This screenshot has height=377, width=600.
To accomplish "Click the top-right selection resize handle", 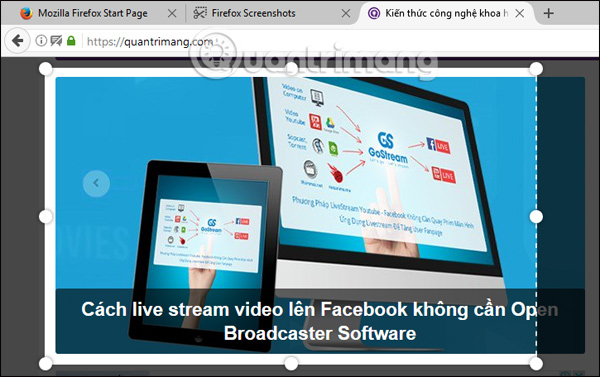I will (x=536, y=69).
